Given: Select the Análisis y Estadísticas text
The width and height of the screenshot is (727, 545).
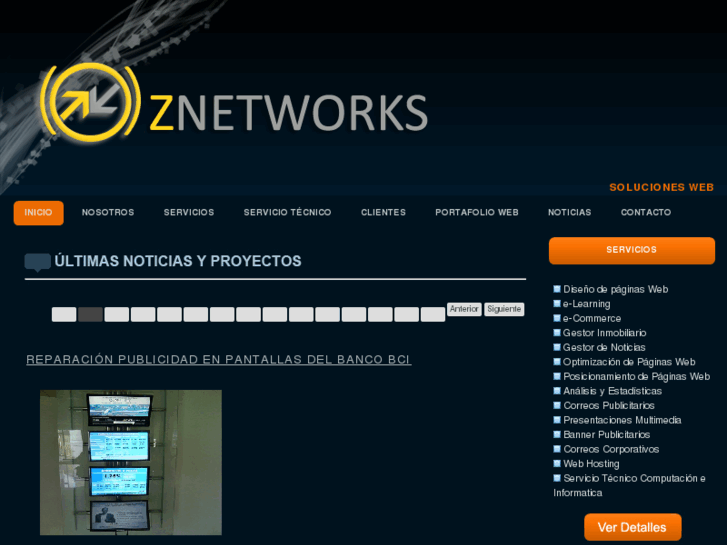Looking at the screenshot, I should (x=612, y=391).
